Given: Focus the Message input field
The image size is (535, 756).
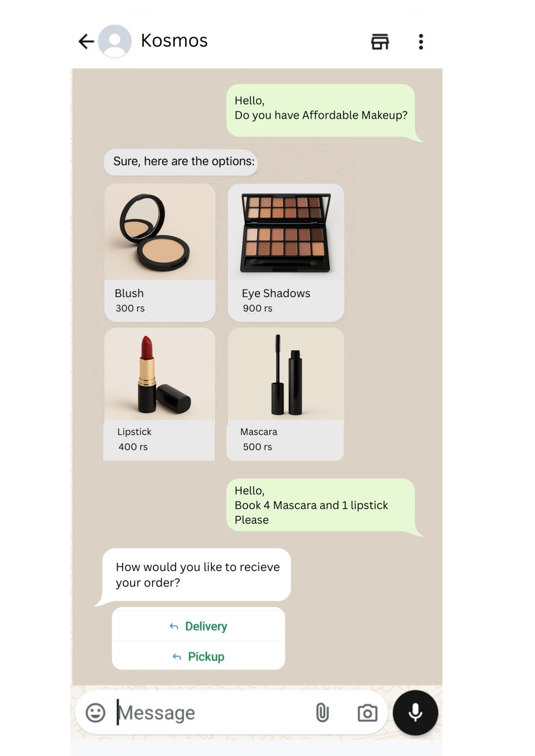Looking at the screenshot, I should pyautogui.click(x=212, y=713).
